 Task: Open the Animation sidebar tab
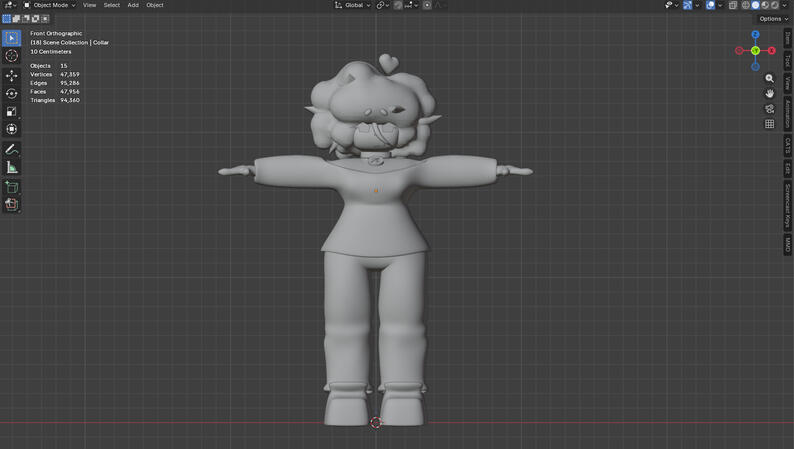point(787,113)
